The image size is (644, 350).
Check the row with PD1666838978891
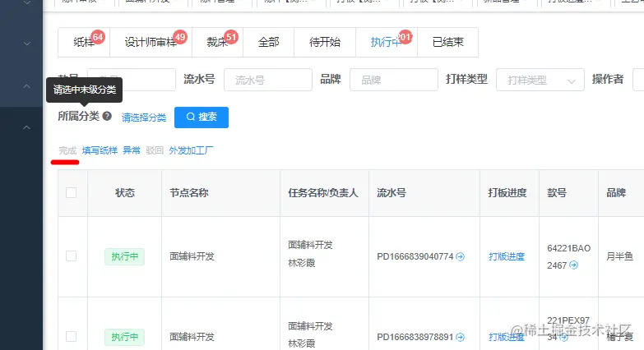click(71, 337)
